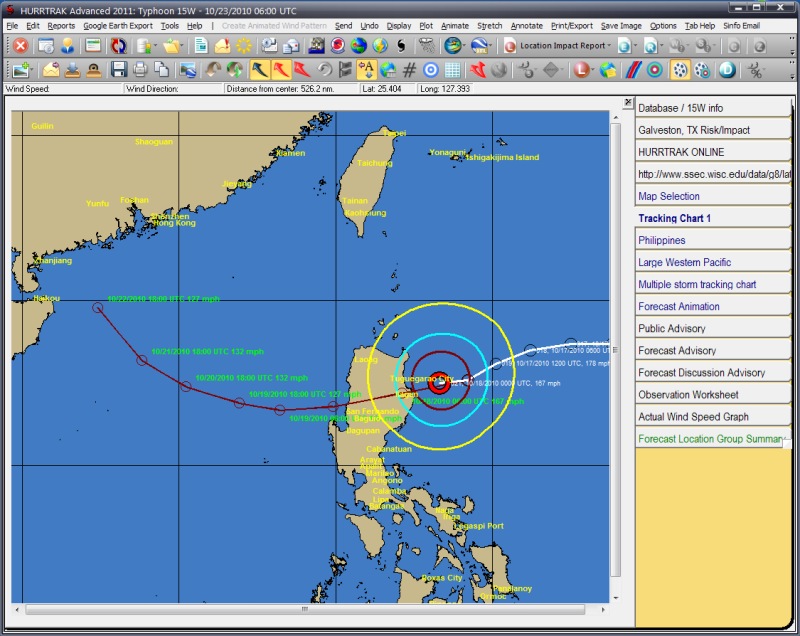This screenshot has width=800, height=636.
Task: Switch to the Philippines tab
Action: (712, 240)
